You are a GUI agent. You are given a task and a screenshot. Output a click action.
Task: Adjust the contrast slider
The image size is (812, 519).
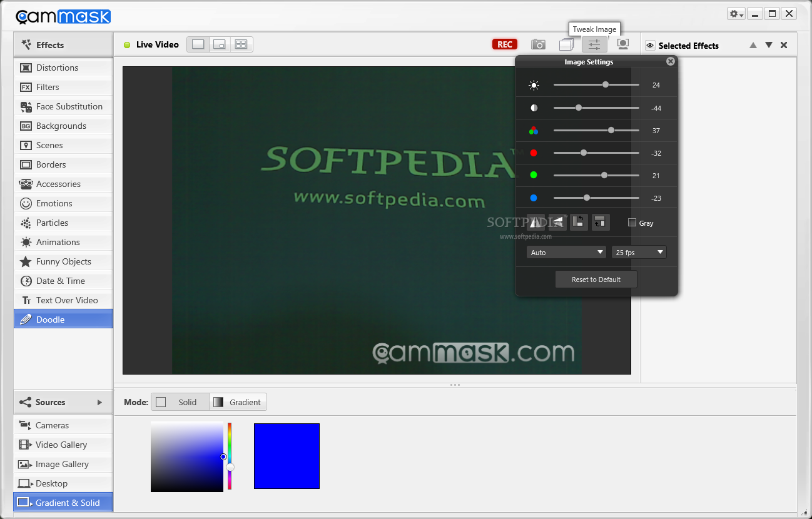coord(596,108)
